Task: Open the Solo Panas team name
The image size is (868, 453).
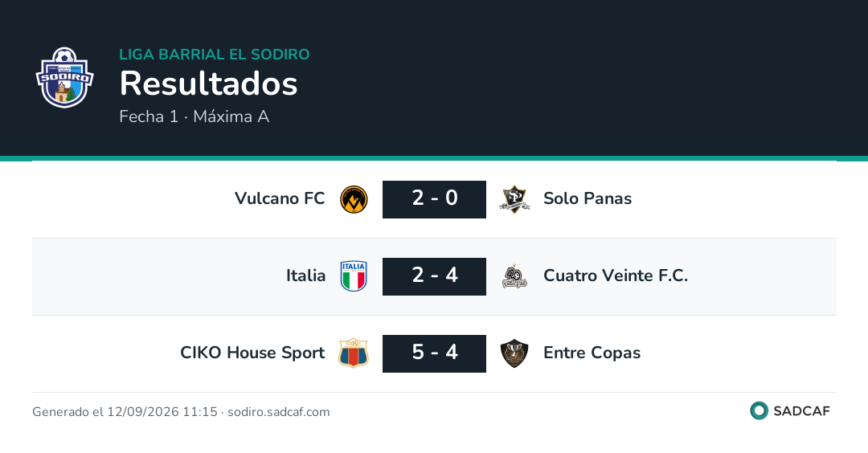Action: point(588,198)
